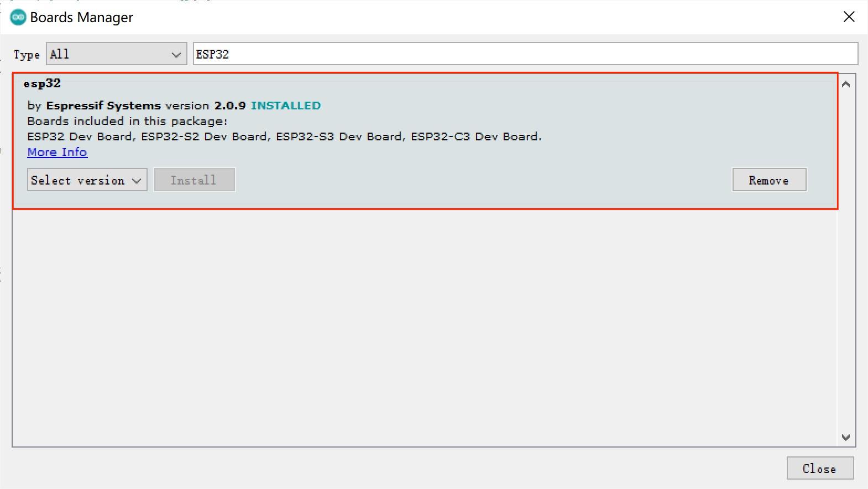Open the More Info link for esp32
The width and height of the screenshot is (868, 489).
point(57,152)
